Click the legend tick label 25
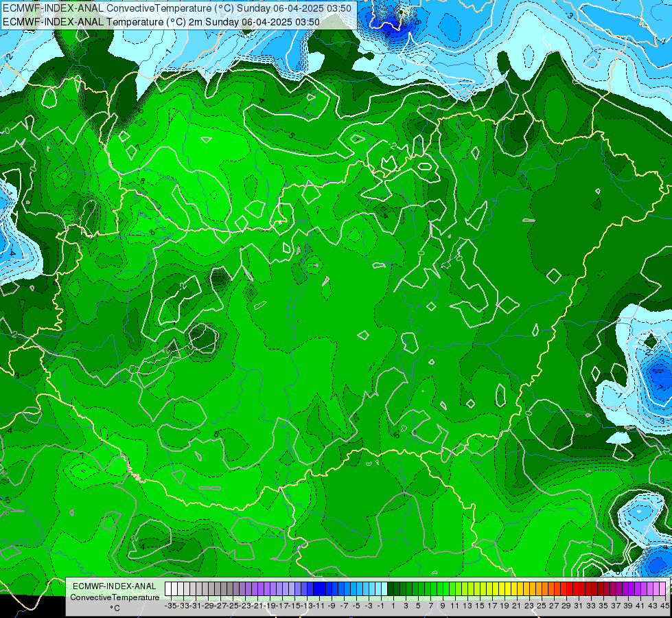The image size is (672, 618). [x=542, y=606]
